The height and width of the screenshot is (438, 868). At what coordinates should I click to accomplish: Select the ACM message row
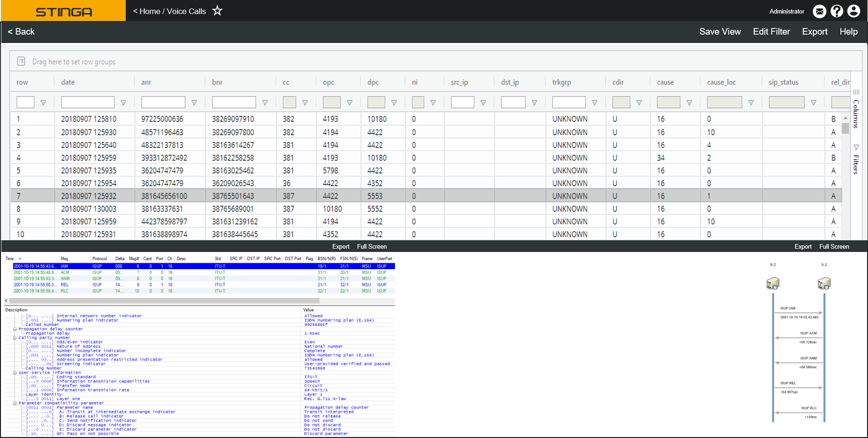tap(204, 272)
